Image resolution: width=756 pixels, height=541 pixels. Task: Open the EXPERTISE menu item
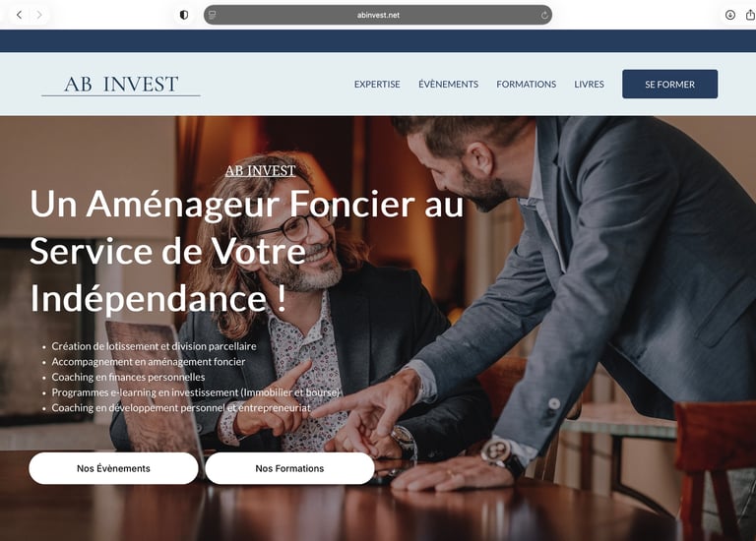pos(377,84)
